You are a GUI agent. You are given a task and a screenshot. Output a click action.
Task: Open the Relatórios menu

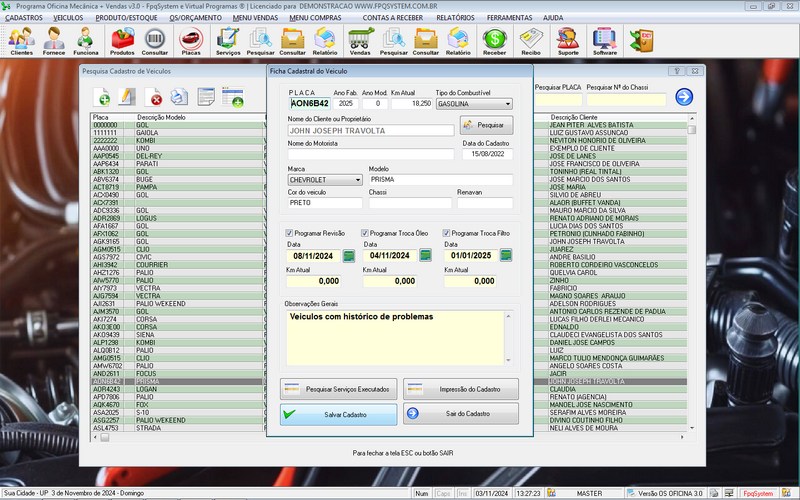click(x=455, y=18)
